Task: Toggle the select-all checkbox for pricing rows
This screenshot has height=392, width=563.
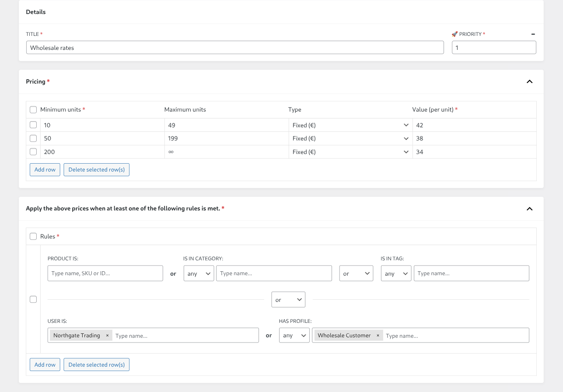Action: tap(33, 110)
